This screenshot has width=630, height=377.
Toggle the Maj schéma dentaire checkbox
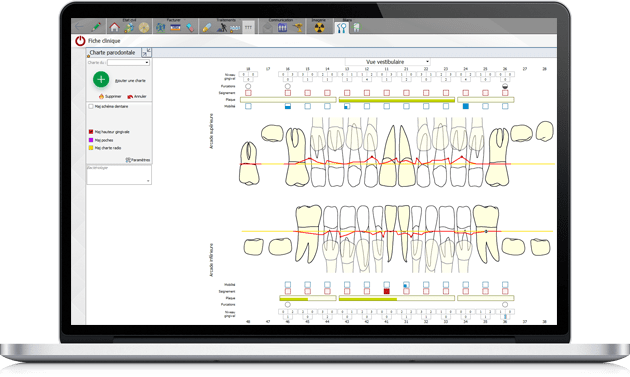click(91, 107)
